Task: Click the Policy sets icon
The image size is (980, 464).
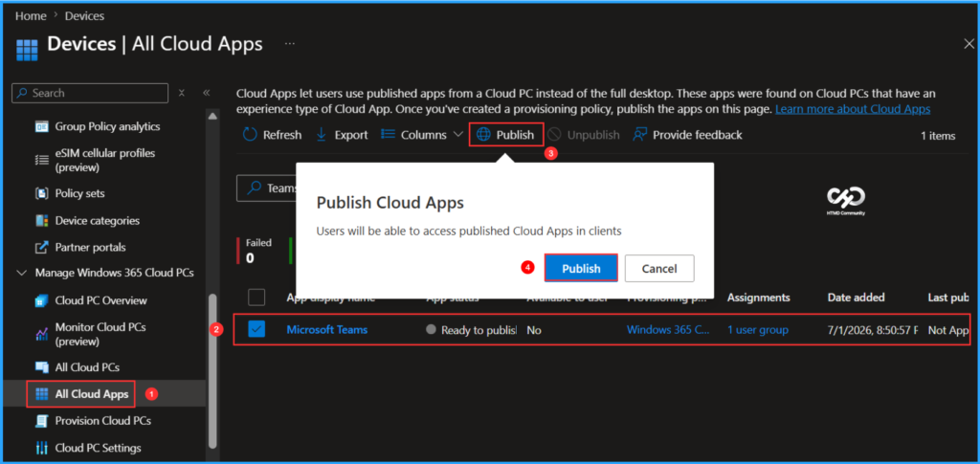Action: point(41,193)
